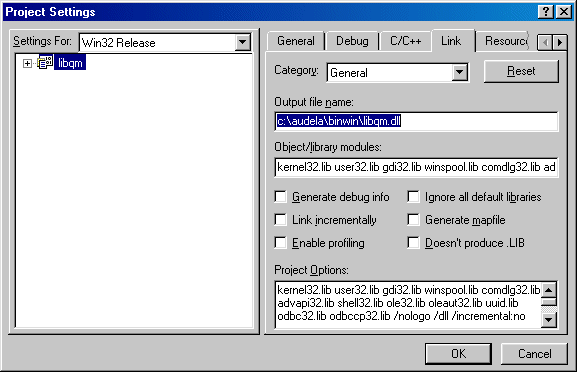Enable profiling checkbox
The image size is (577, 372).
(280, 243)
